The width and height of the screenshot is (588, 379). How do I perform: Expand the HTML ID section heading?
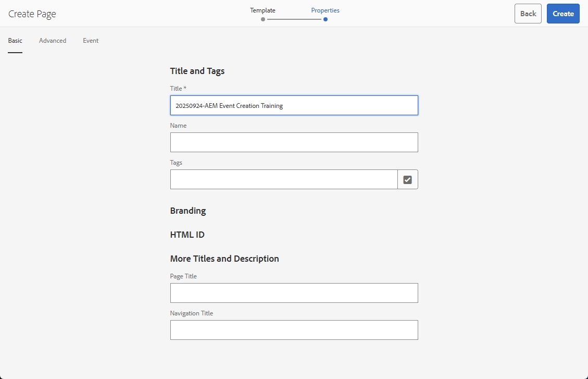187,235
